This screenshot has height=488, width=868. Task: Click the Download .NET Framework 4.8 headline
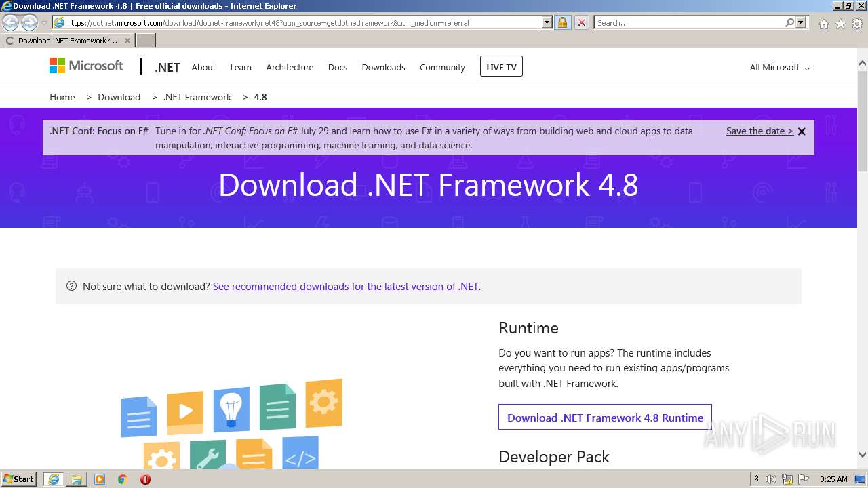429,185
